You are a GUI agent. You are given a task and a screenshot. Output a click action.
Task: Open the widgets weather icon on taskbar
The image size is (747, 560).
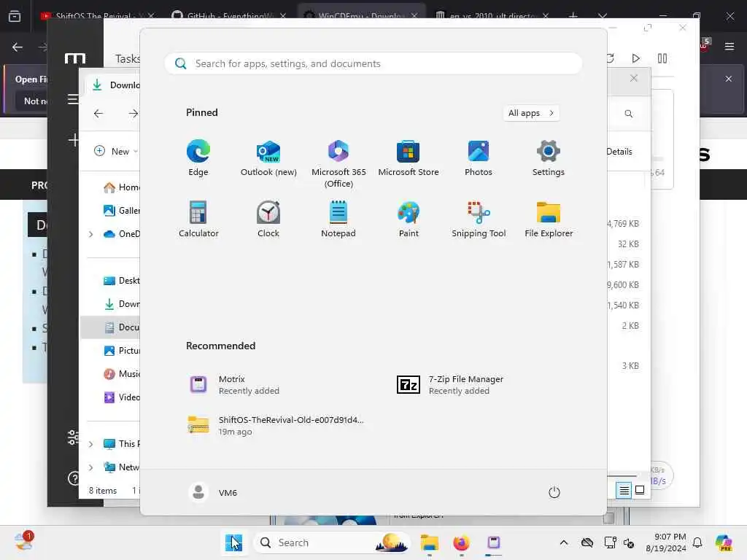coord(23,542)
